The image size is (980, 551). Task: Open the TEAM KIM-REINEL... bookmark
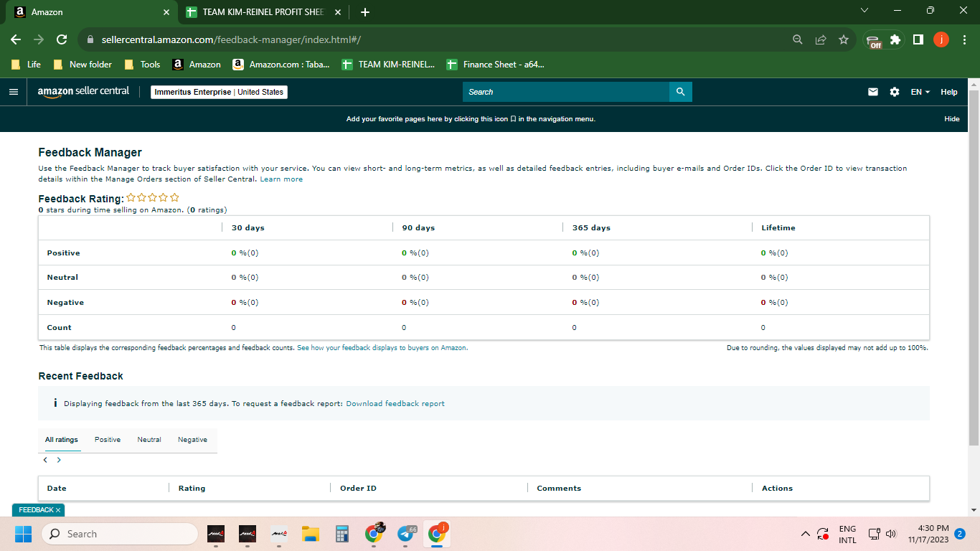(389, 65)
